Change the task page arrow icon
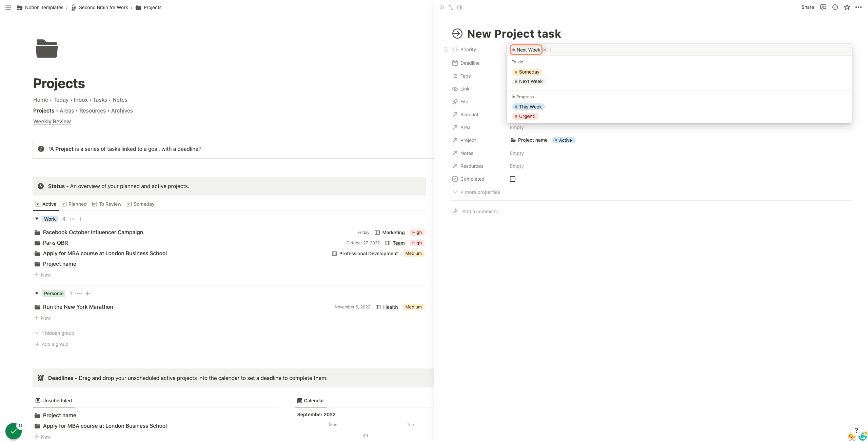868x442 pixels. click(457, 34)
